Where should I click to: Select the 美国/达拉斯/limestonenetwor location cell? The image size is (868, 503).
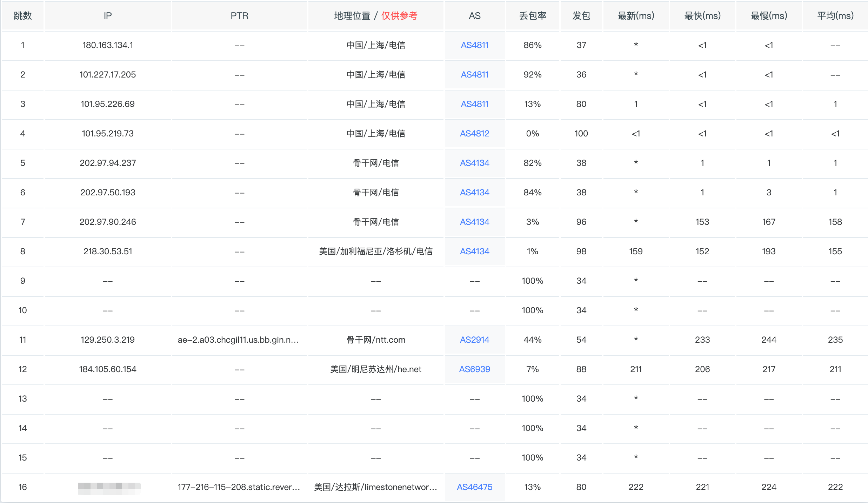pos(375,487)
